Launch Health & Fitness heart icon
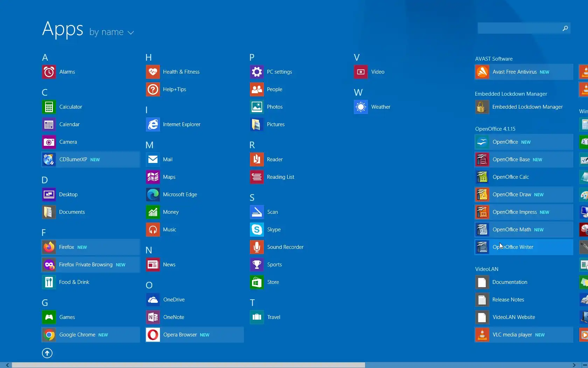Image resolution: width=588 pixels, height=368 pixels. pos(153,72)
